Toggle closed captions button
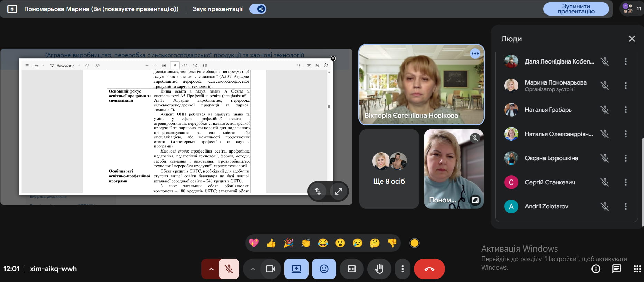The image size is (644, 282). coord(351,269)
